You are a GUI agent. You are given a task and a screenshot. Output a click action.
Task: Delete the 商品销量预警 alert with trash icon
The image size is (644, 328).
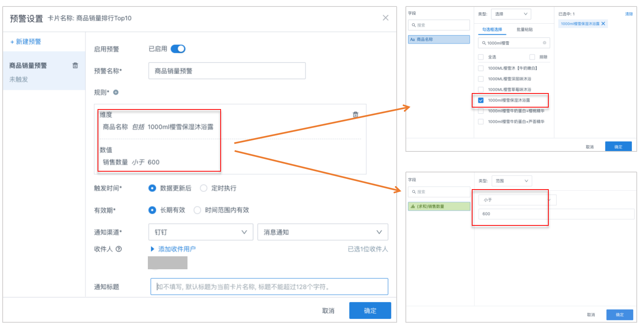(x=75, y=66)
